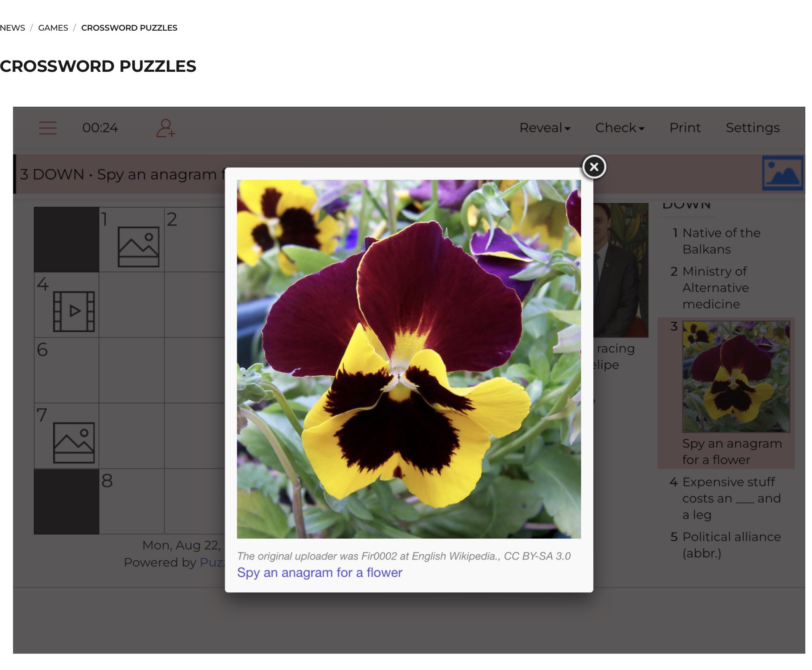
Task: Click the 3 DOWN clue bar text
Action: point(122,174)
